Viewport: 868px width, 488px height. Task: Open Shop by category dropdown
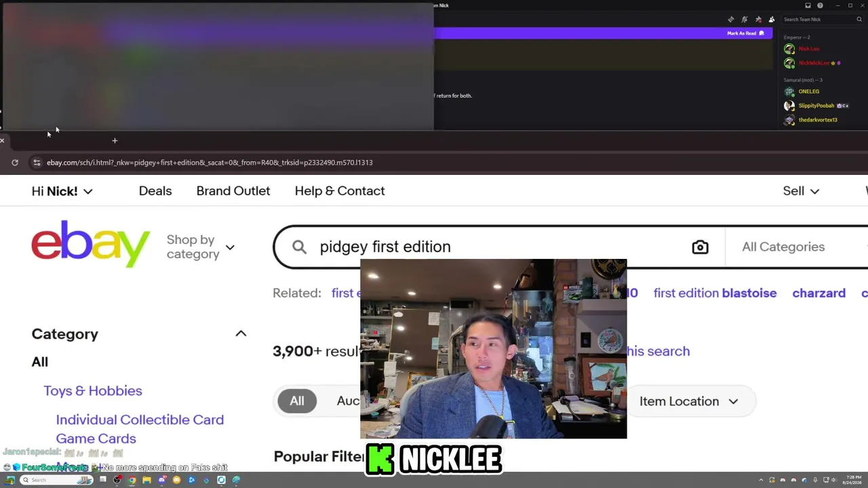[201, 247]
